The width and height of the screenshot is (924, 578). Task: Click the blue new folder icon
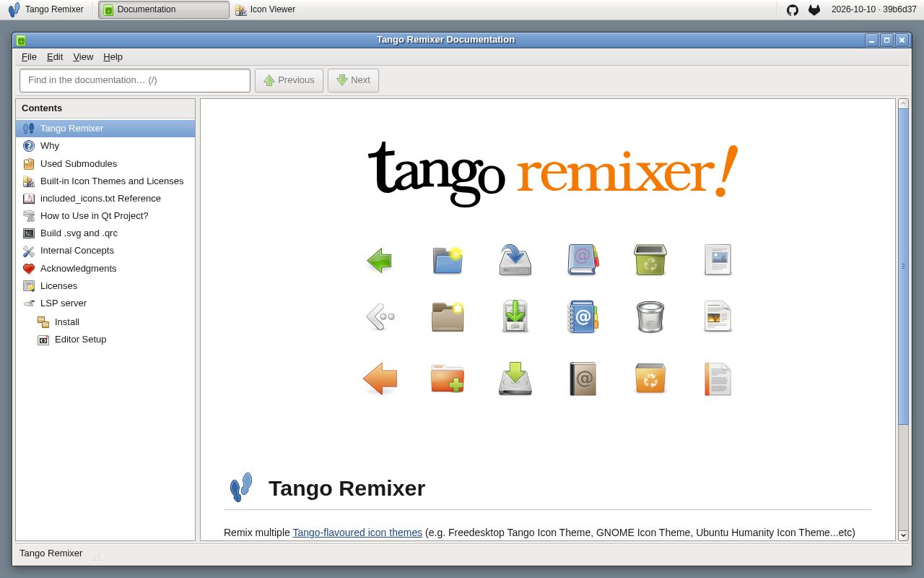(x=448, y=259)
